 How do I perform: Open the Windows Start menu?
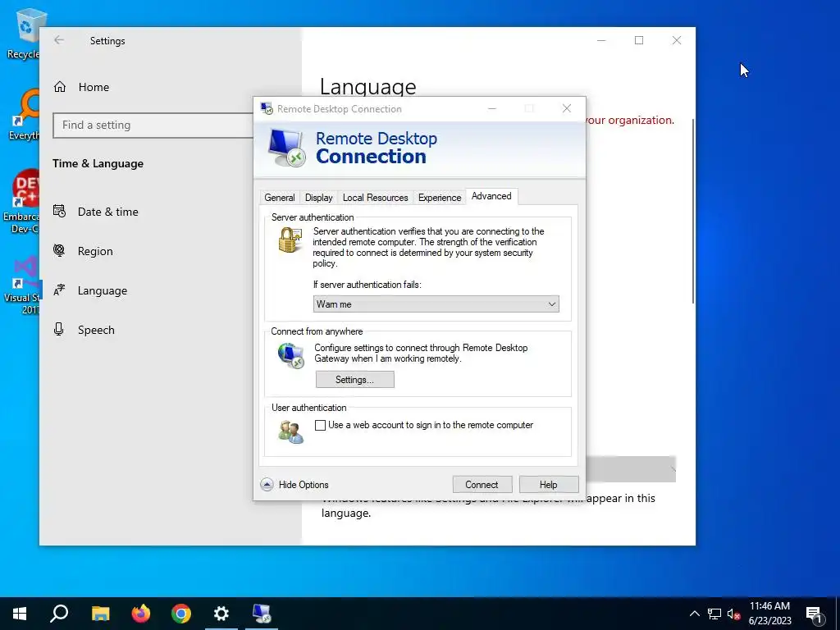(20, 614)
